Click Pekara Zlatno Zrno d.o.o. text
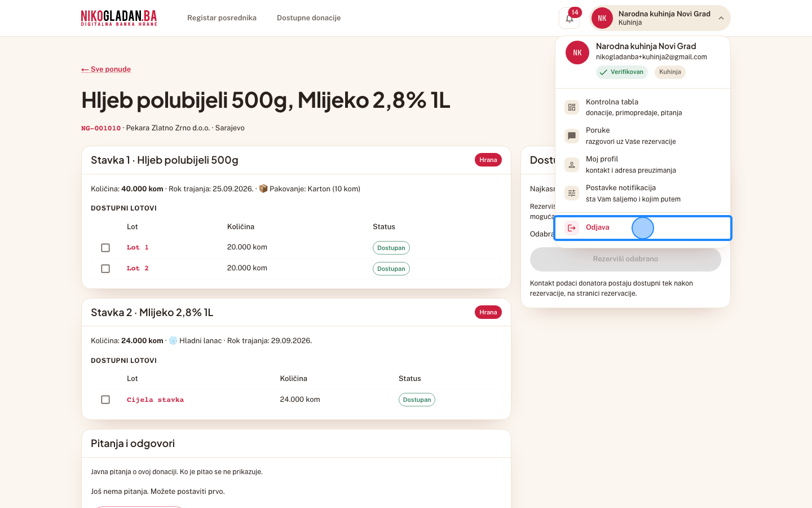 click(167, 128)
